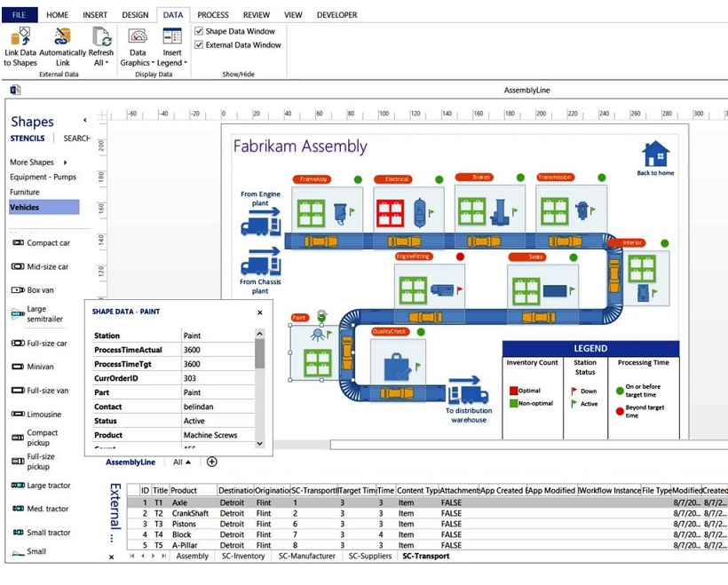Add a new page with plus icon
Viewport: 728px width, 585px height.
click(211, 462)
